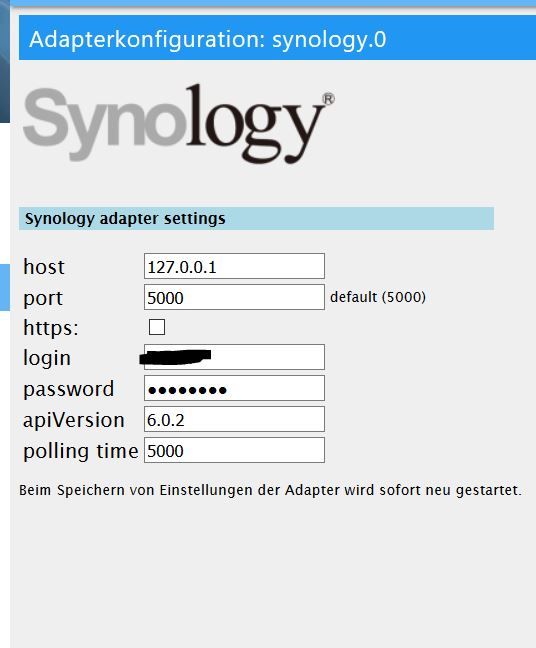Click the password label

[x=69, y=389]
